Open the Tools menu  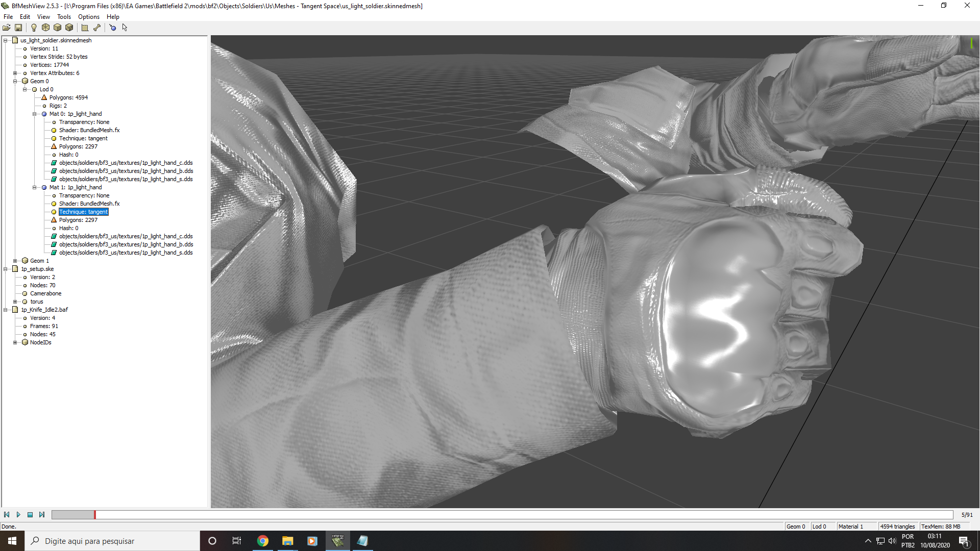64,17
